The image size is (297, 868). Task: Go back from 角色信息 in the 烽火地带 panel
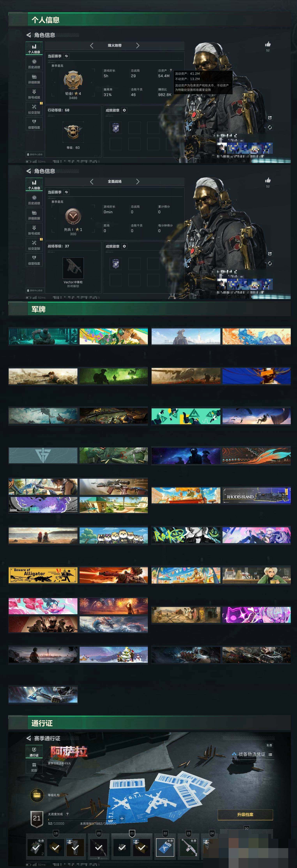pyautogui.click(x=28, y=35)
